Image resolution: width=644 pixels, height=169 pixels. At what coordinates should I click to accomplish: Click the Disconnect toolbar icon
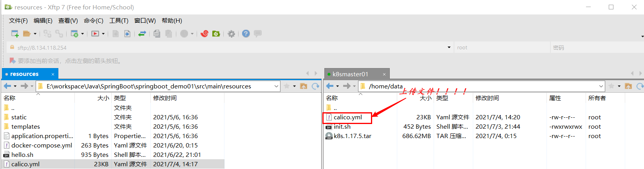coord(59,34)
